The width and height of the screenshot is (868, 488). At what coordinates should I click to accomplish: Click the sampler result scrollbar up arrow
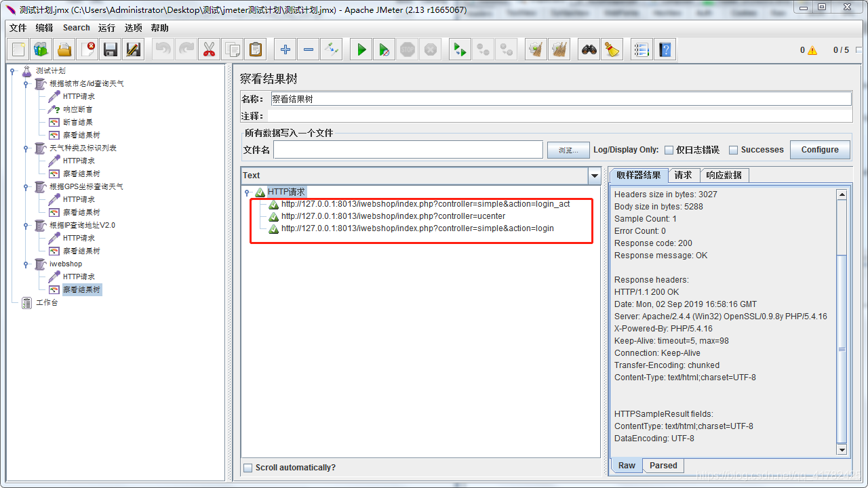[x=842, y=195]
